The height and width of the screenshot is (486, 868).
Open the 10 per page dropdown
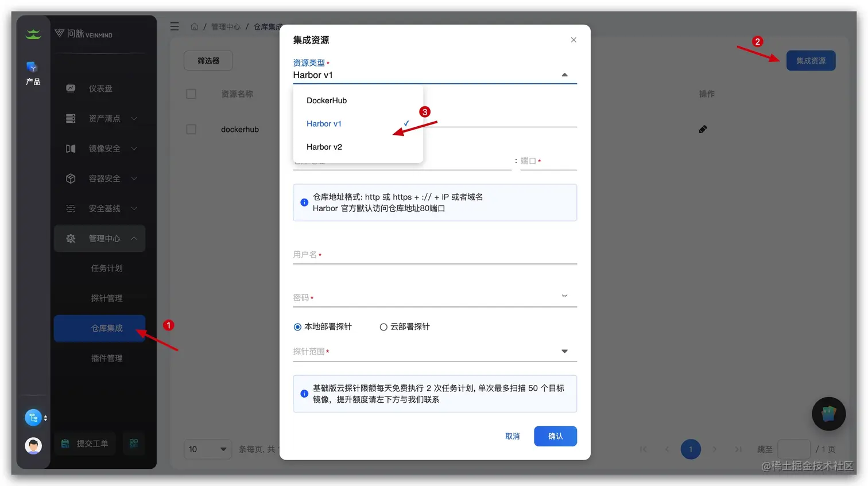point(207,449)
